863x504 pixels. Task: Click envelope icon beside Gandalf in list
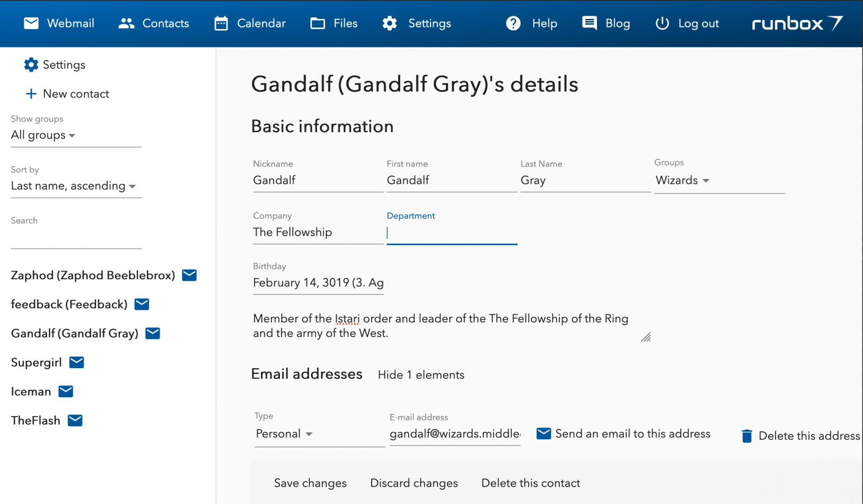[153, 334]
